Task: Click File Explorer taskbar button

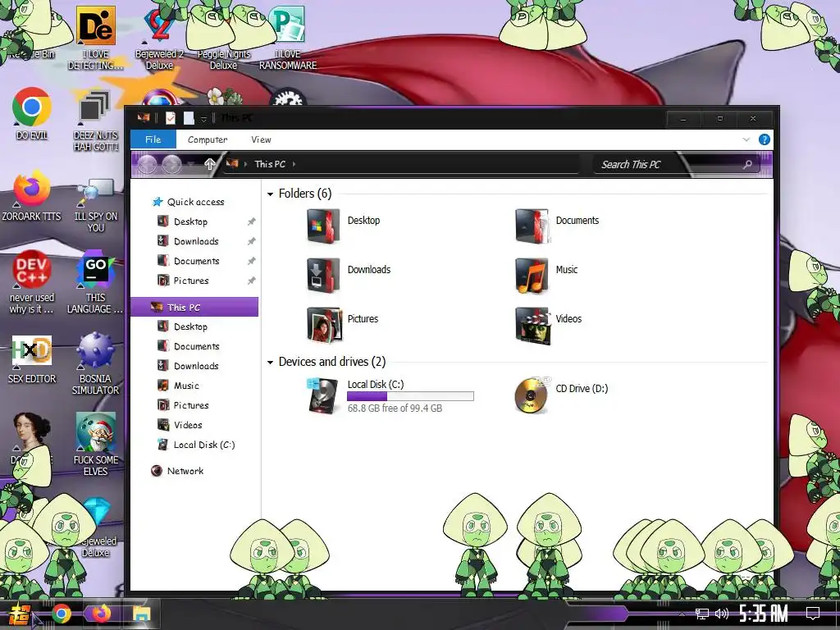Action: 141,614
